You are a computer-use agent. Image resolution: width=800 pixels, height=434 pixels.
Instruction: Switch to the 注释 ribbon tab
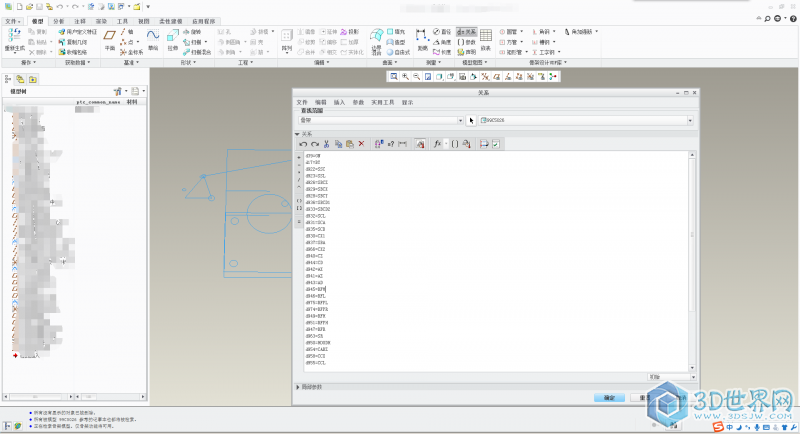[80, 21]
